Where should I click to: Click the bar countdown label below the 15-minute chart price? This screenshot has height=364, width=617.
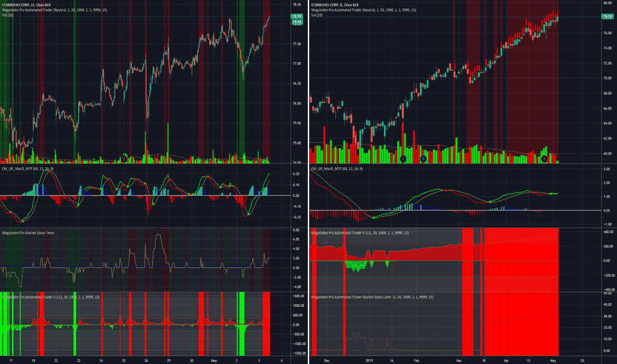point(297,22)
